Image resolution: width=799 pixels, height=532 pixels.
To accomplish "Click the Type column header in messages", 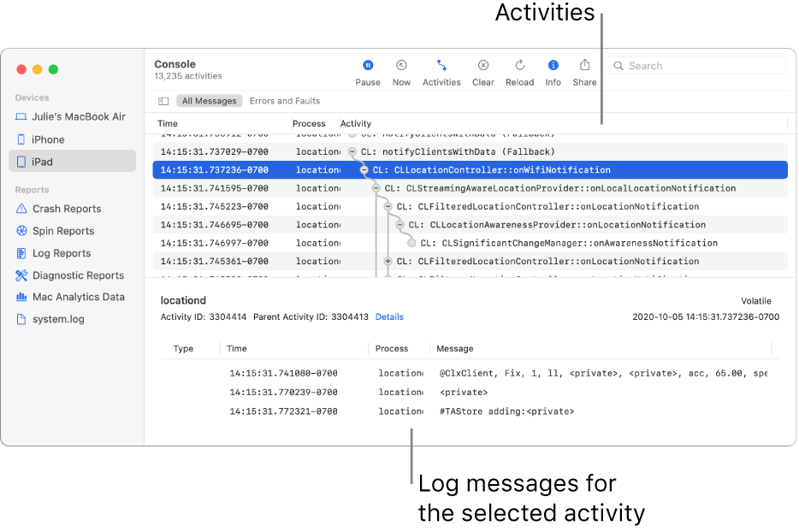I will click(x=183, y=349).
